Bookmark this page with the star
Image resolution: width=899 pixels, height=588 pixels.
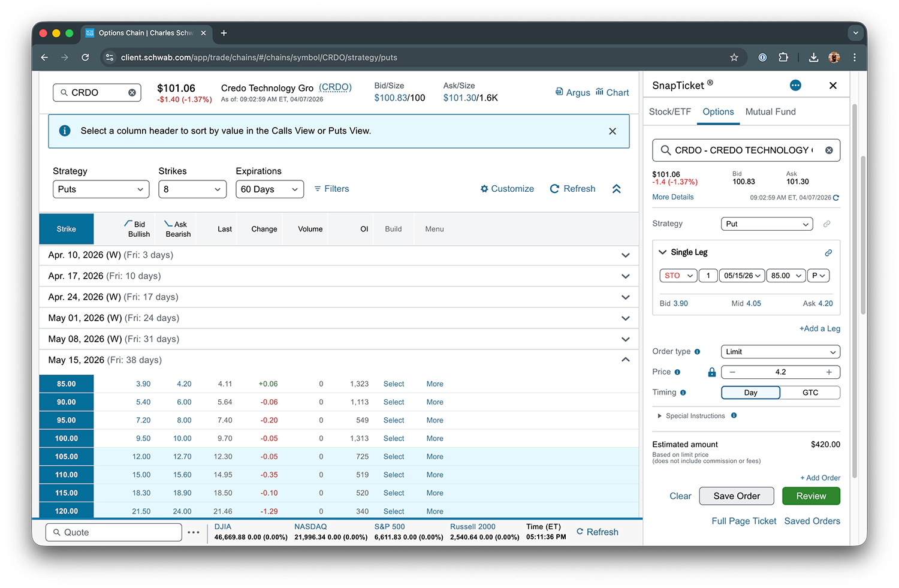coord(734,58)
